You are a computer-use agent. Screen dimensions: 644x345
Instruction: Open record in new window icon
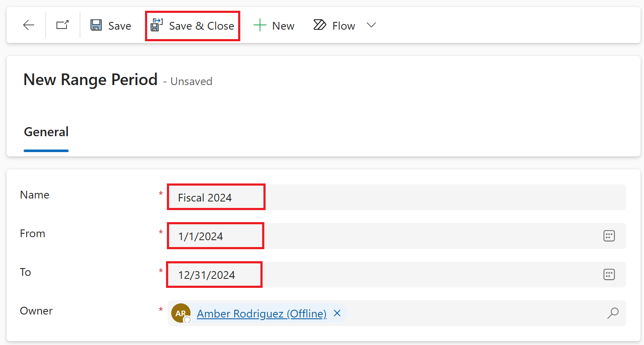point(63,25)
